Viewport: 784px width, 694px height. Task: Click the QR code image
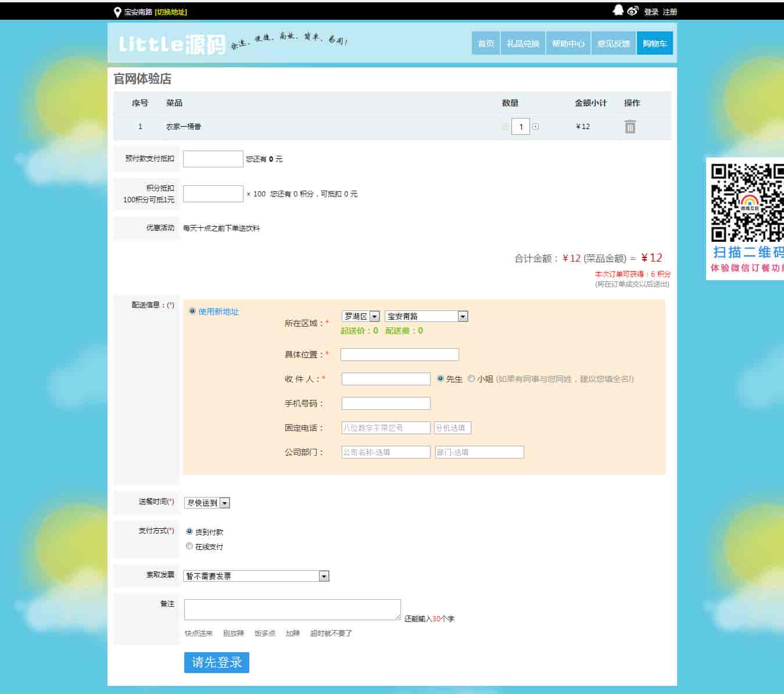pos(747,203)
